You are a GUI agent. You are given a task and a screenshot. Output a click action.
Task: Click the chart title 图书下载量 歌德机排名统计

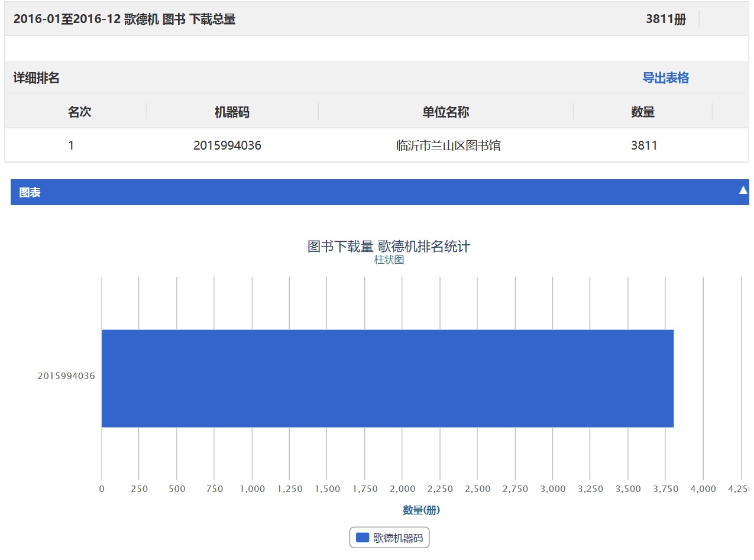click(389, 246)
